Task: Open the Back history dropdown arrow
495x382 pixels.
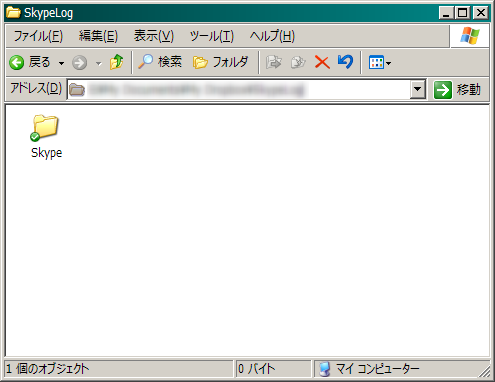Action: (61, 63)
